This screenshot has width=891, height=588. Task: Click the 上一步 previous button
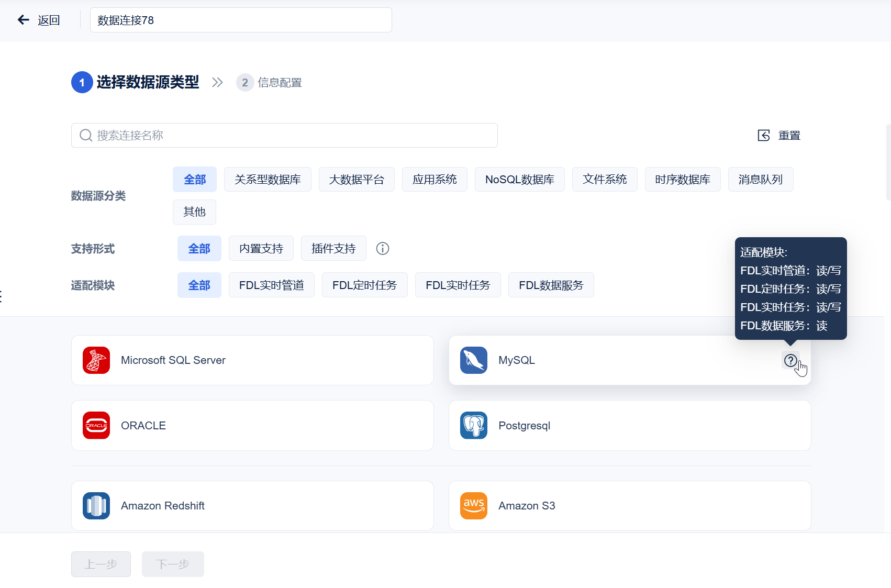[x=101, y=564]
